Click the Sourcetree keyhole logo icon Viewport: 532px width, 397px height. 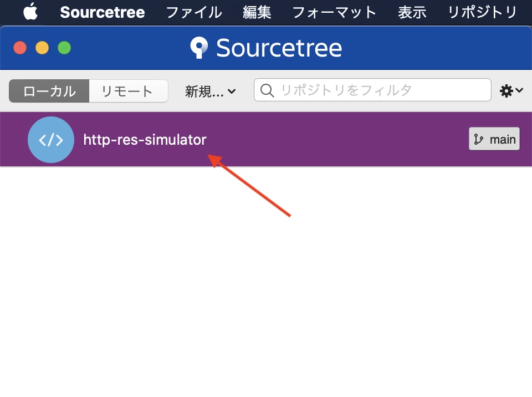198,48
